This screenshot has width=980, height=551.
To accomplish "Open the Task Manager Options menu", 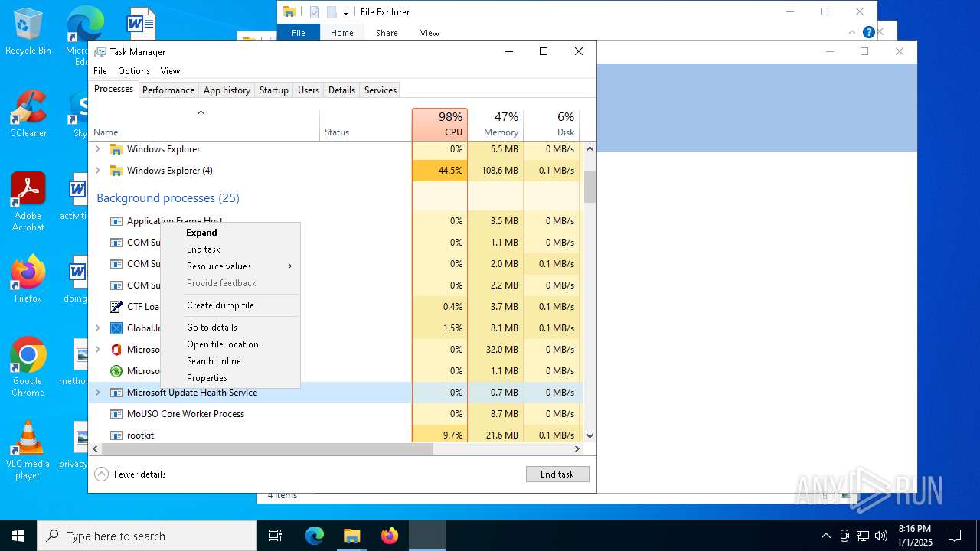I will (x=134, y=71).
